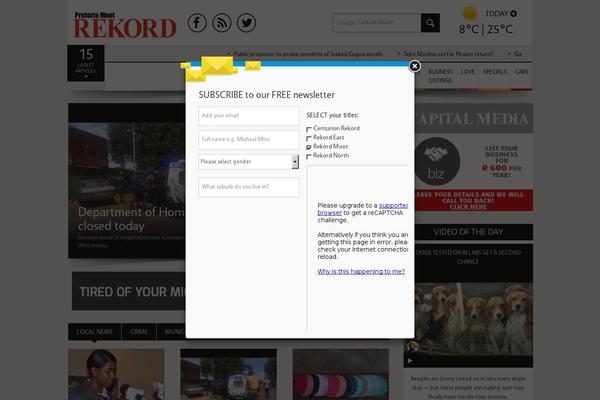The height and width of the screenshot is (400, 600).
Task: Open the LOVE menu item
Action: (x=467, y=72)
